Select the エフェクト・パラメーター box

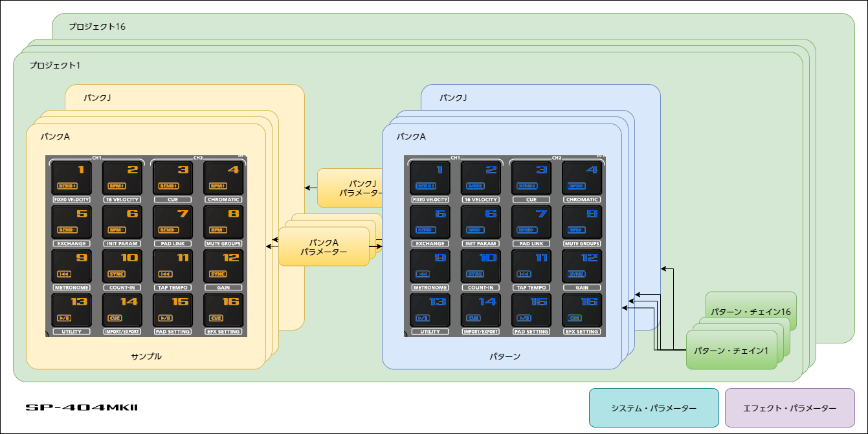coord(790,408)
